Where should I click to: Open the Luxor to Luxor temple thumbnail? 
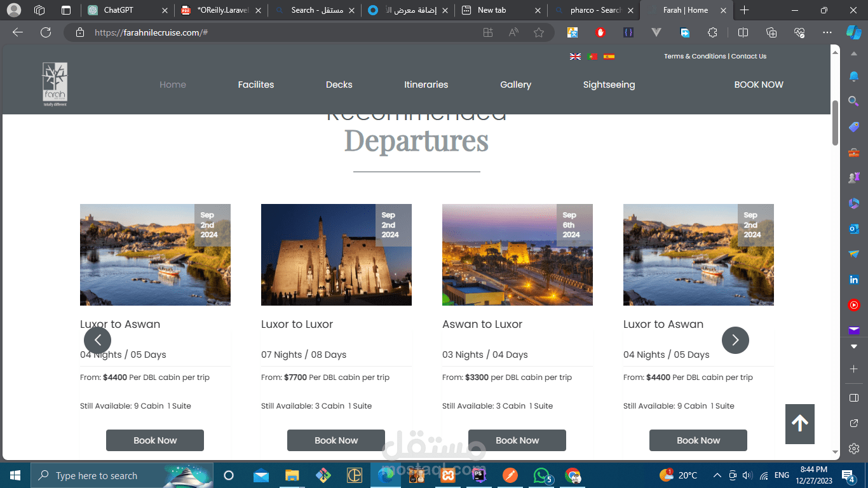[x=336, y=255]
